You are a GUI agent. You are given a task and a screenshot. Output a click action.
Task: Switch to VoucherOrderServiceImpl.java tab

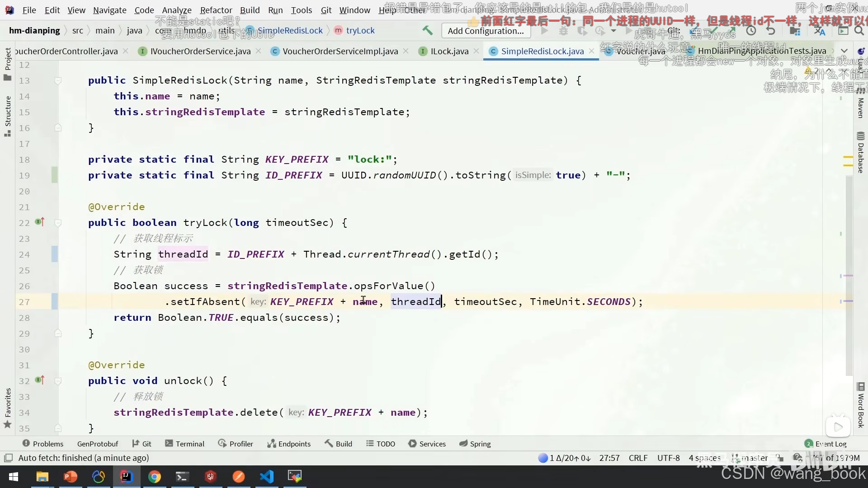(340, 51)
